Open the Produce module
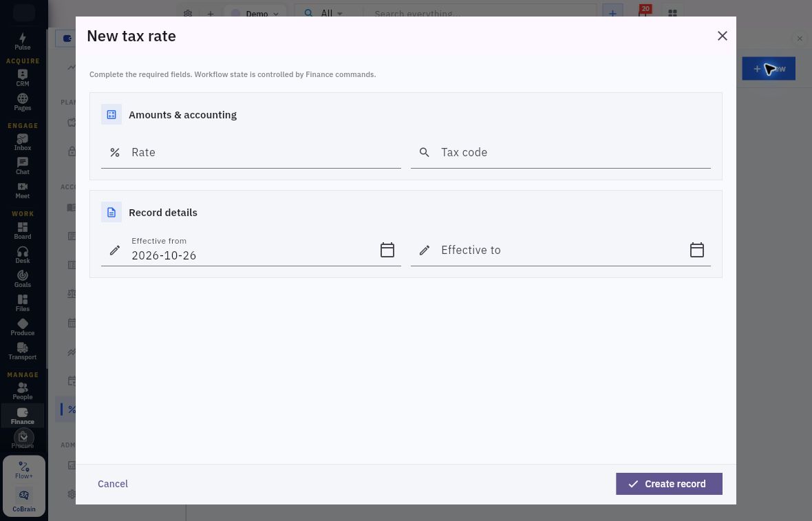This screenshot has width=812, height=521. (22, 328)
